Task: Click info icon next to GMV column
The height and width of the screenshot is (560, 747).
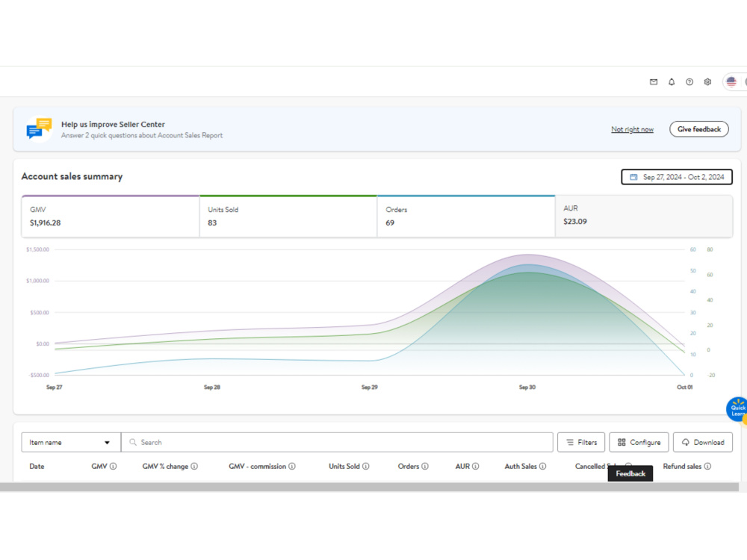Action: 113,466
